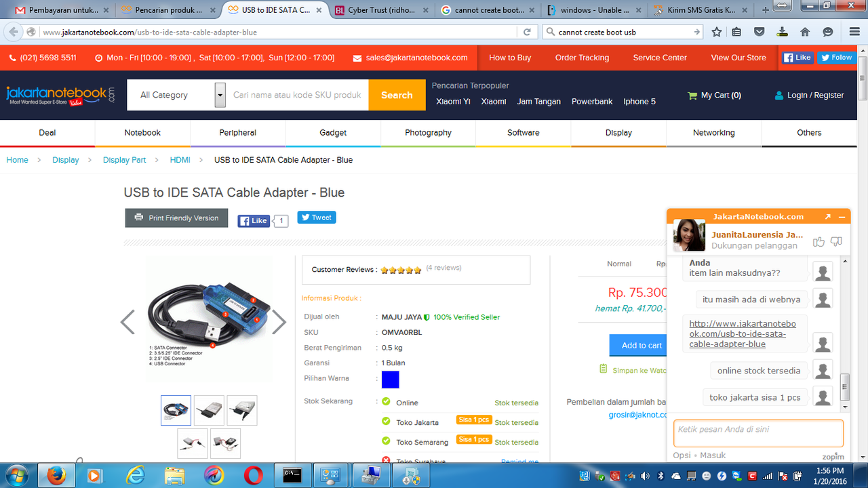Switch to the Kirim SMS Gratis tab
Image resolution: width=868 pixels, height=488 pixels.
tap(702, 10)
